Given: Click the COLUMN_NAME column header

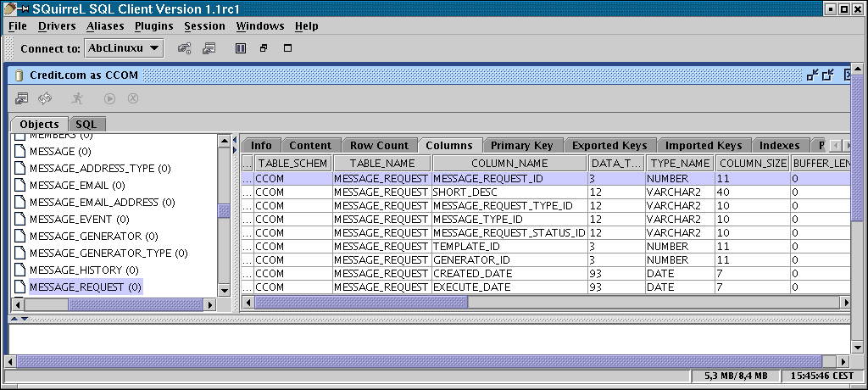Looking at the screenshot, I should (x=509, y=163).
